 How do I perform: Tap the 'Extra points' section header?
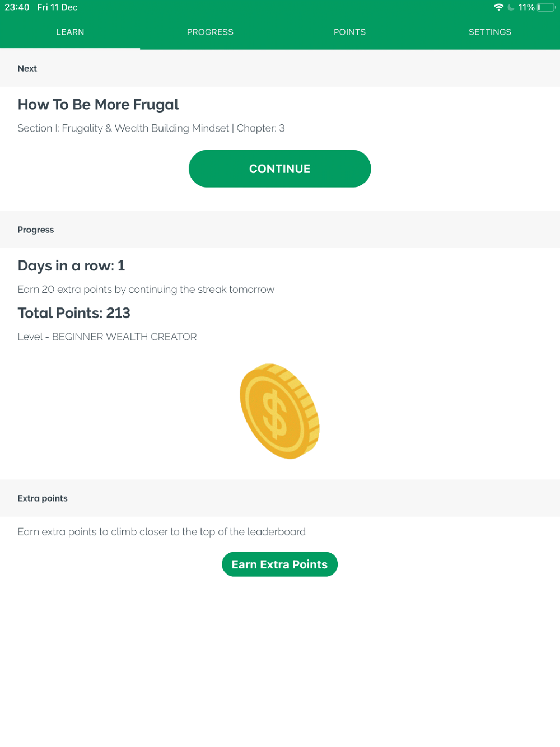coord(43,498)
